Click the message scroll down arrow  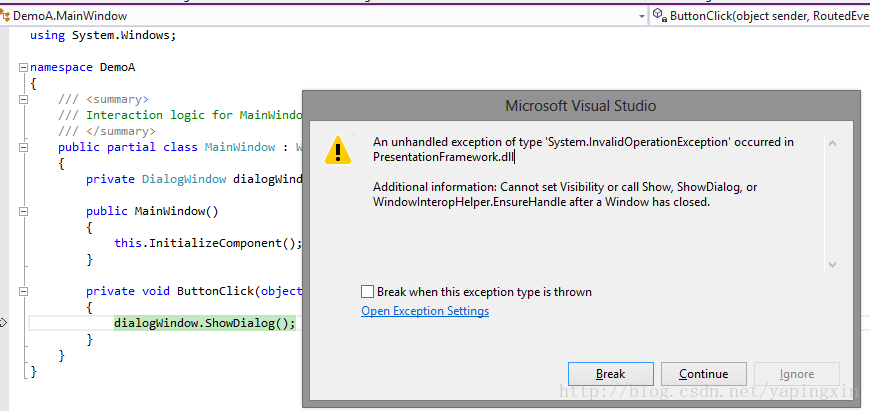pyautogui.click(x=832, y=265)
